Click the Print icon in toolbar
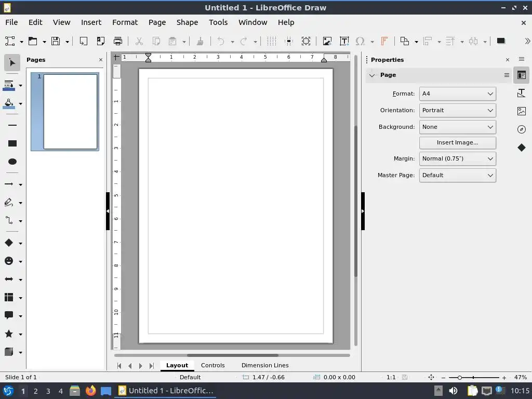Viewport: 532px width, 399px height. point(118,41)
